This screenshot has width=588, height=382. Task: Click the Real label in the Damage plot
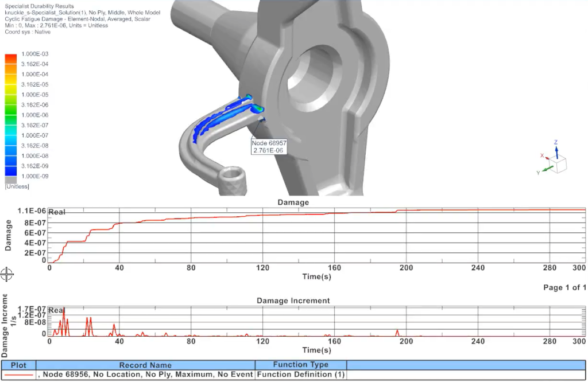click(57, 212)
